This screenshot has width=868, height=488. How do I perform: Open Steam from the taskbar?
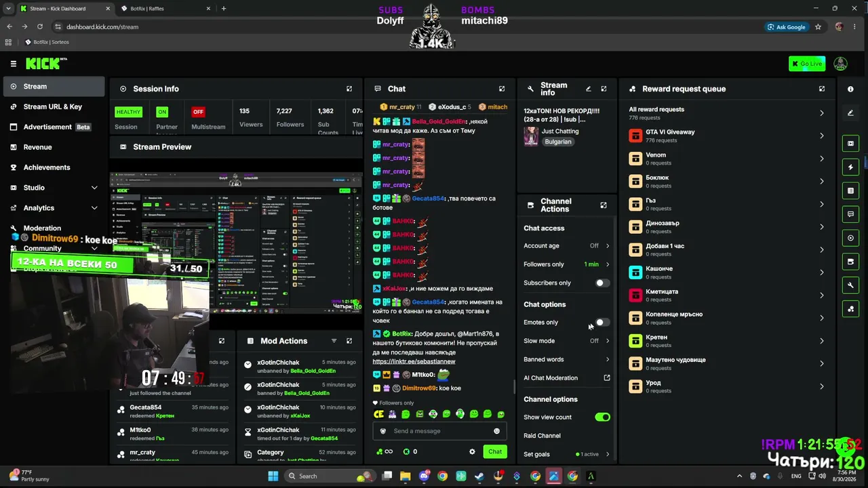pos(479,476)
